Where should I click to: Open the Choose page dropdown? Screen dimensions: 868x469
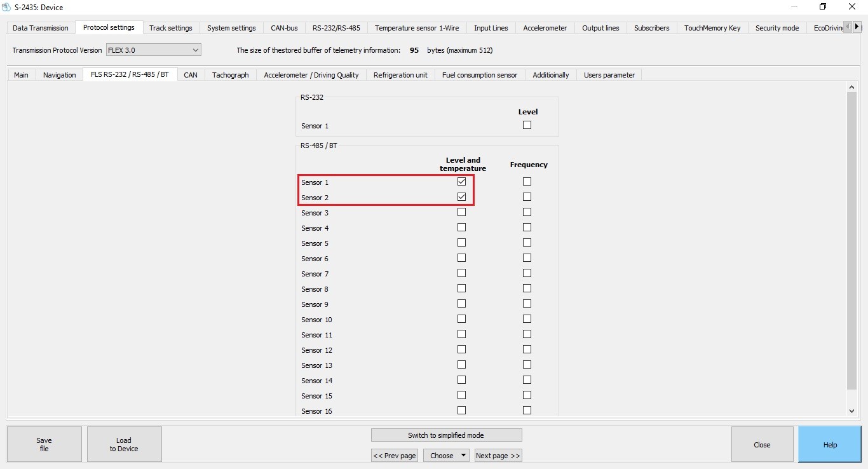(446, 455)
